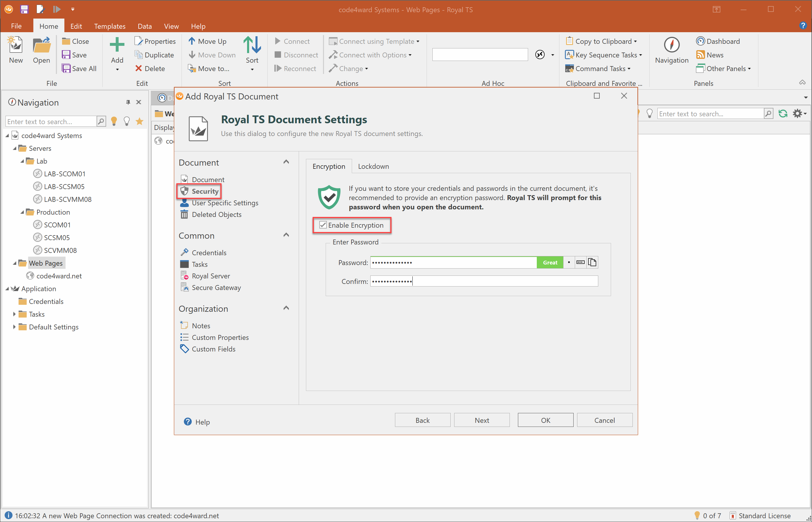Screen dimensions: 812x522
Task: Open the Templates ribbon tab
Action: tap(109, 26)
